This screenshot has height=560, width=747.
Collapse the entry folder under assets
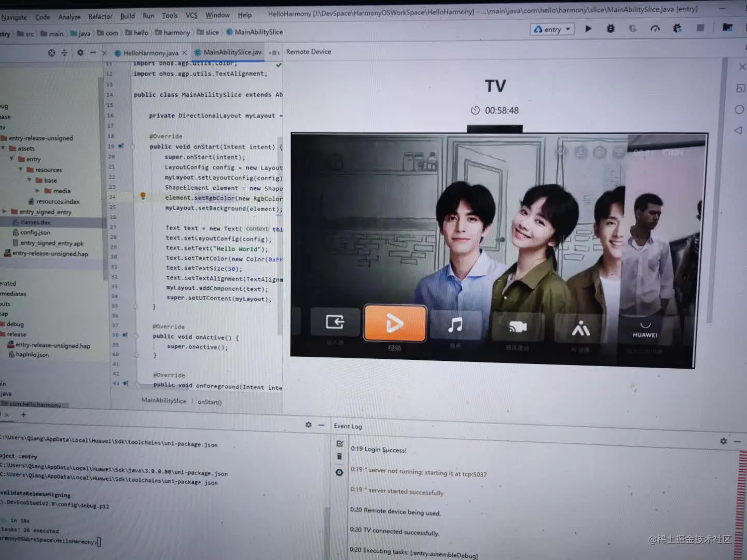(x=12, y=159)
